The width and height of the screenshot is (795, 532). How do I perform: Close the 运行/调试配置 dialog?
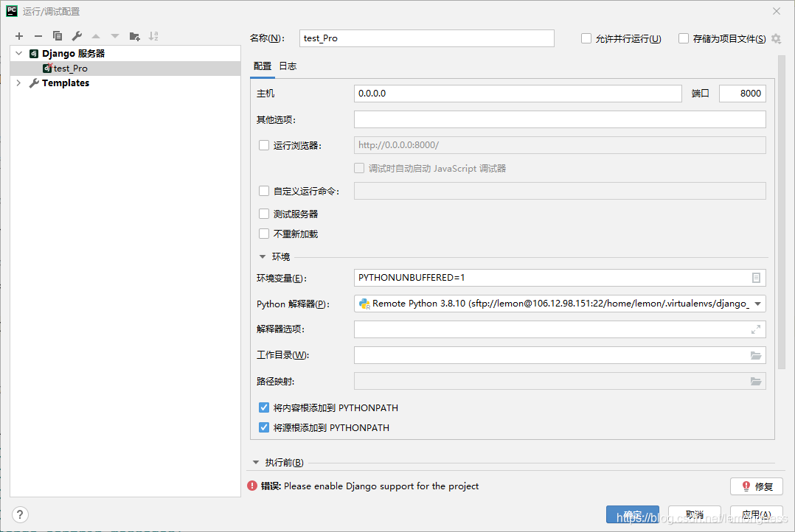[x=777, y=11]
